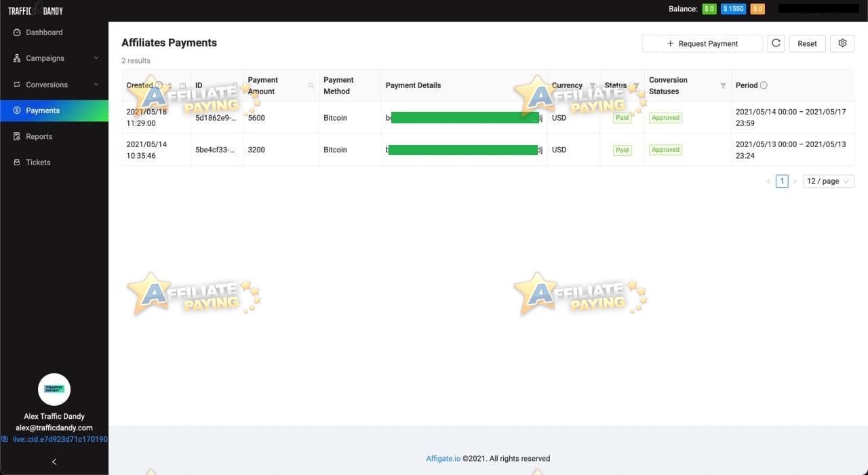Open Conversion Statuses filter icon
This screenshot has width=868, height=475.
723,85
